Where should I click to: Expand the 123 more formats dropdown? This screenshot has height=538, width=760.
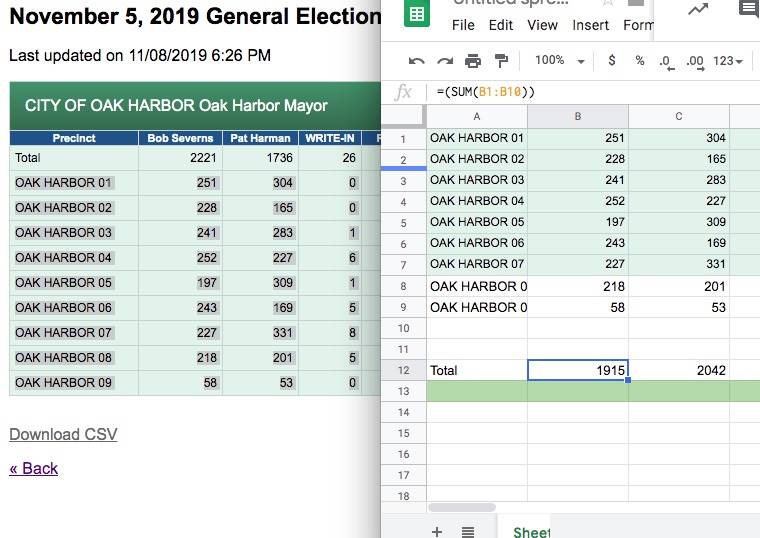728,61
